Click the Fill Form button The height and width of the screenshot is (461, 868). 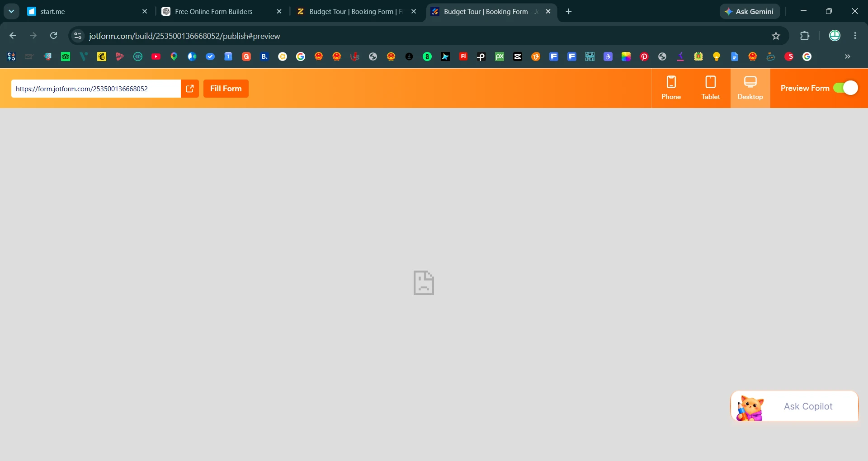coord(226,89)
